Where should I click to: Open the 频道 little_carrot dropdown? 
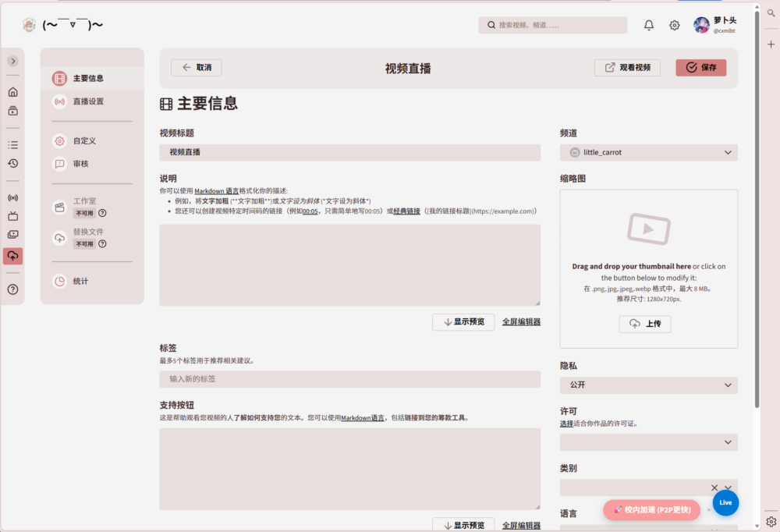(648, 153)
